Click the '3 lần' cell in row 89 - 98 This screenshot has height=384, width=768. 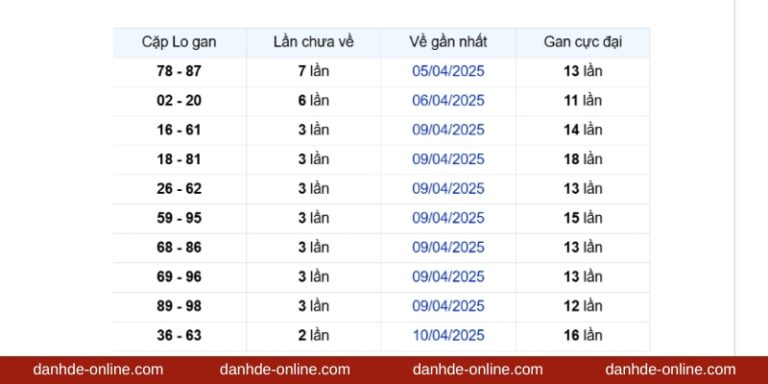313,306
